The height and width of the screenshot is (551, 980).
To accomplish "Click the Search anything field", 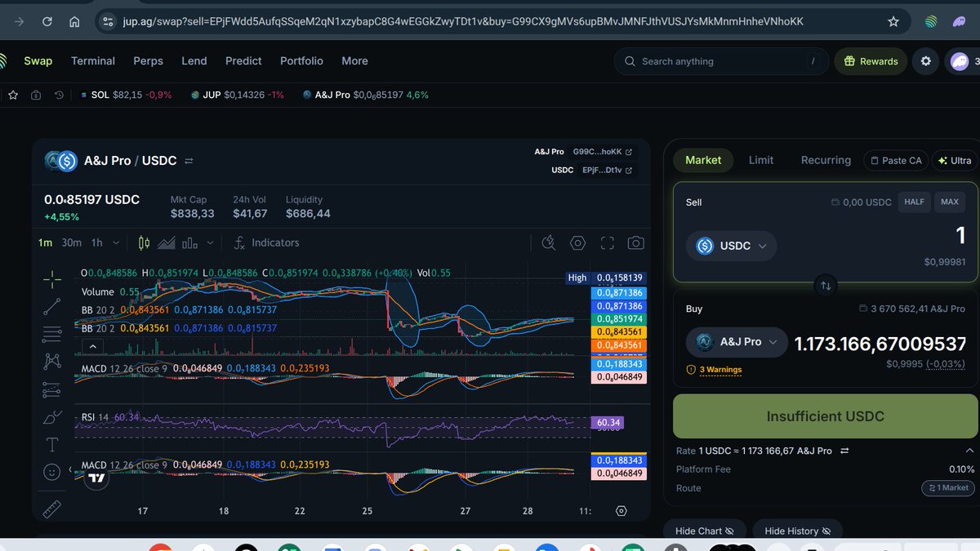I will tap(719, 61).
